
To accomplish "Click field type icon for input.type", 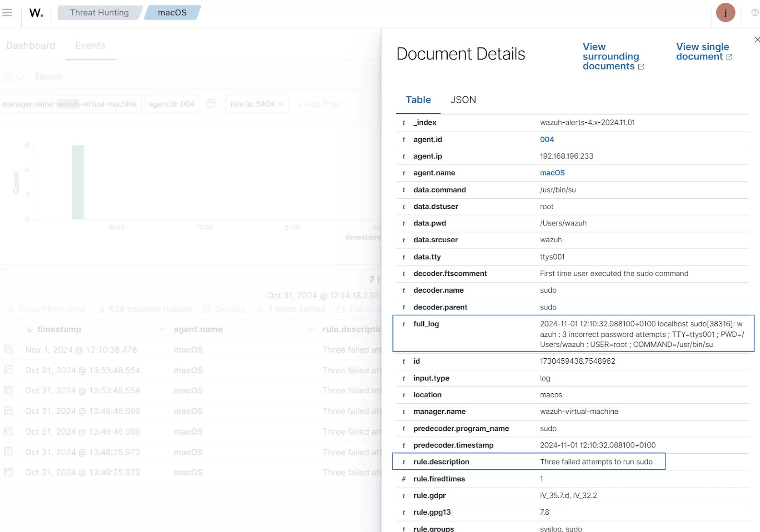I will pos(404,378).
